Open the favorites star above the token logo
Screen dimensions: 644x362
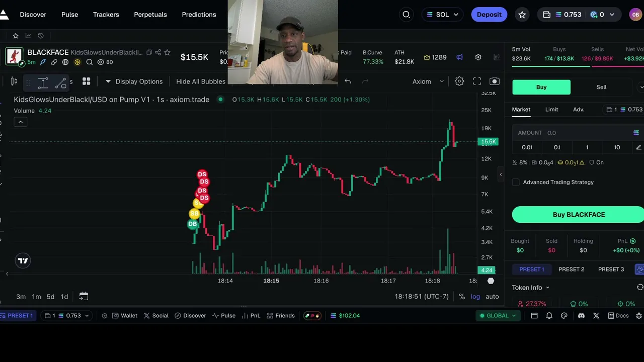click(16, 36)
